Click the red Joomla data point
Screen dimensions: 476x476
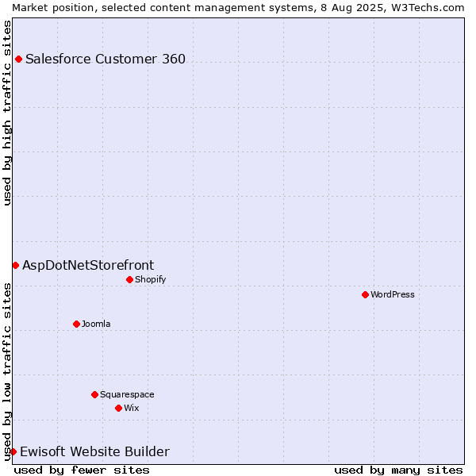(76, 324)
